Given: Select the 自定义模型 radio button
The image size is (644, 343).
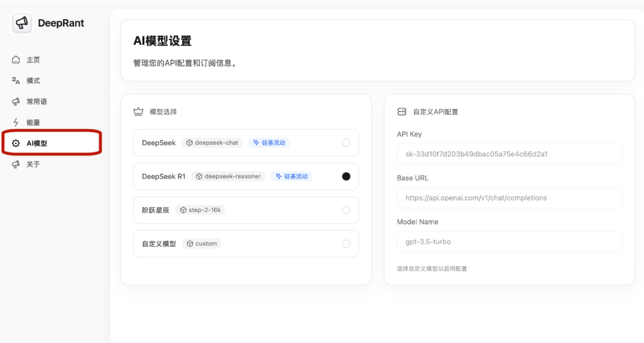Looking at the screenshot, I should pyautogui.click(x=346, y=244).
